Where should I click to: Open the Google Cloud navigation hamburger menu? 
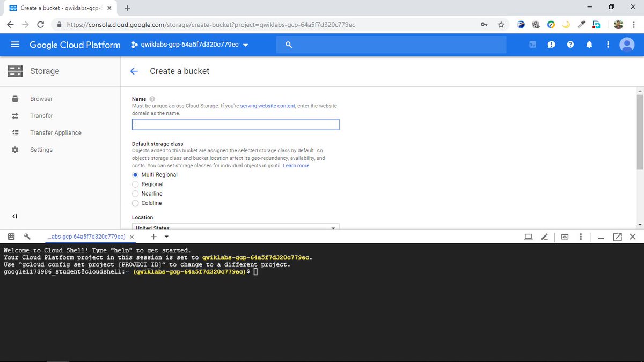click(15, 45)
